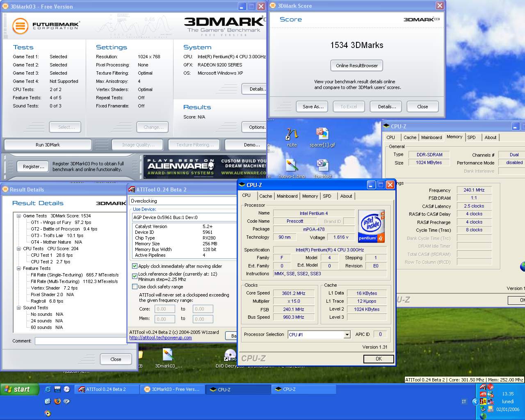Screen dimensions: 525x420
Task: Click inside the Comment input field
Action: 81,341
